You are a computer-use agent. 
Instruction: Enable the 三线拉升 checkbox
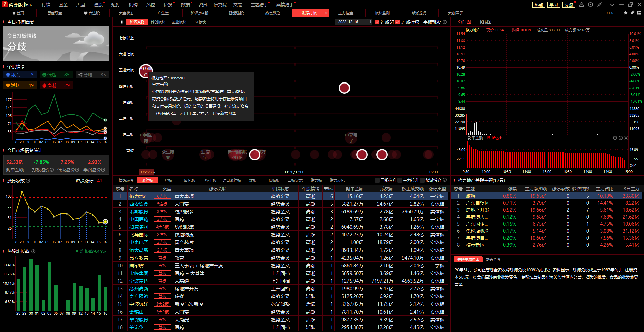377,180
